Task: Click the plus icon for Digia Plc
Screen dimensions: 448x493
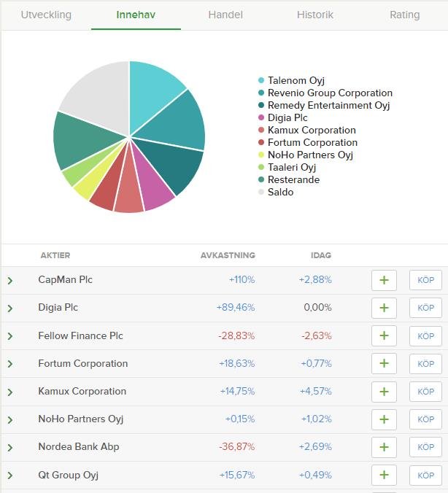Action: (x=384, y=308)
